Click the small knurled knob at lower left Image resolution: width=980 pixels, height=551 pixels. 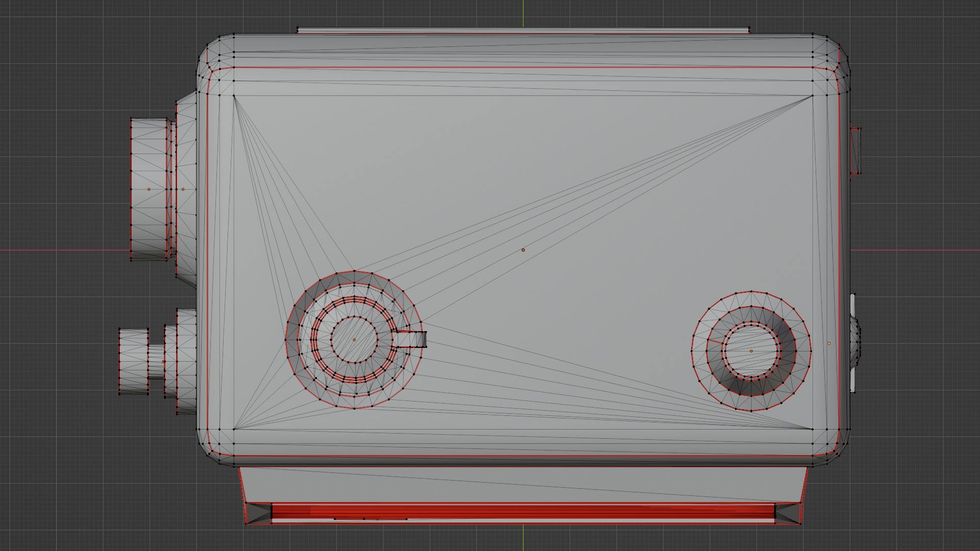click(134, 361)
